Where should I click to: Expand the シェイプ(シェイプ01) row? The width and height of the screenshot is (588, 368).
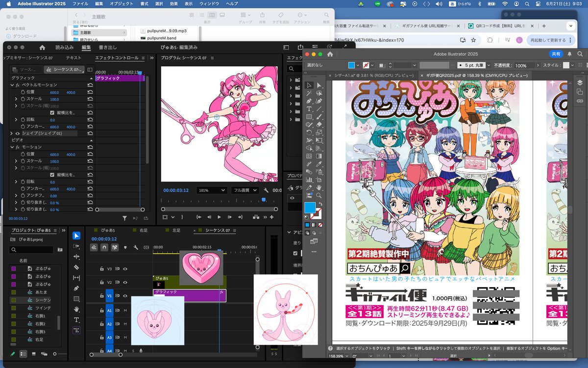click(12, 133)
